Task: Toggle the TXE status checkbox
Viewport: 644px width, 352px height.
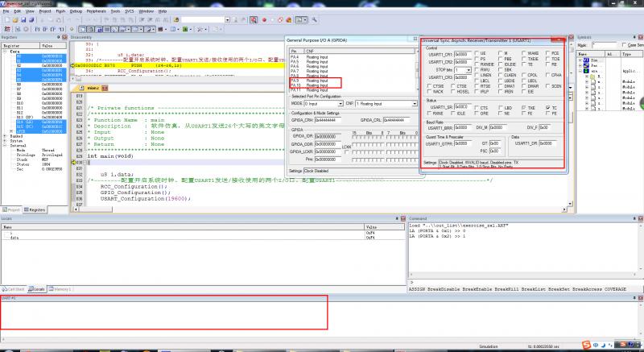Action: click(523, 107)
